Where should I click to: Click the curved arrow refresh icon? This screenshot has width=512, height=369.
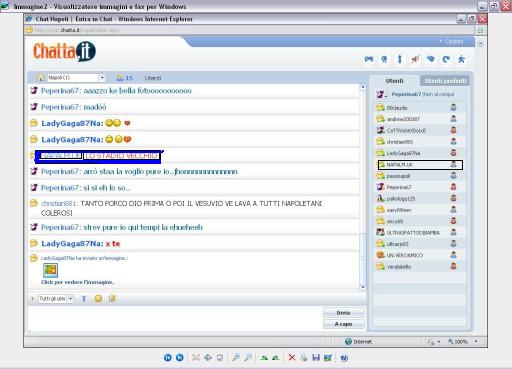(446, 59)
